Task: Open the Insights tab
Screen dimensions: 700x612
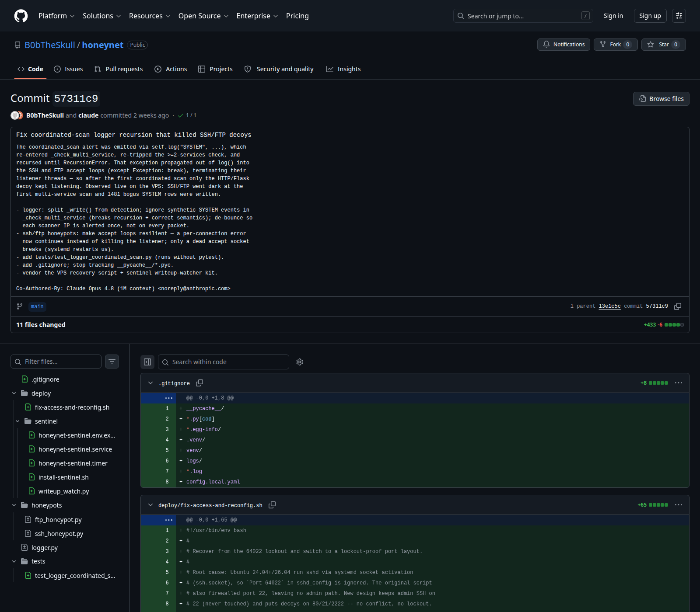Action: pyautogui.click(x=343, y=69)
